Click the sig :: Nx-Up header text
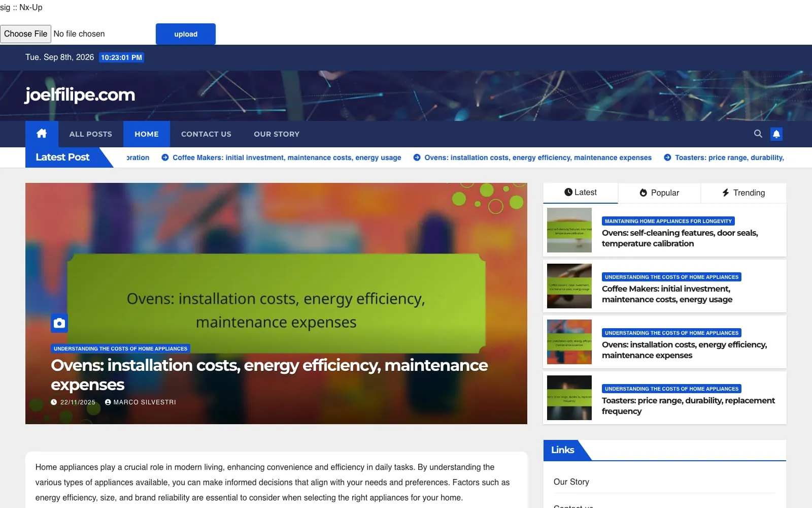This screenshot has width=812, height=508. pyautogui.click(x=21, y=8)
